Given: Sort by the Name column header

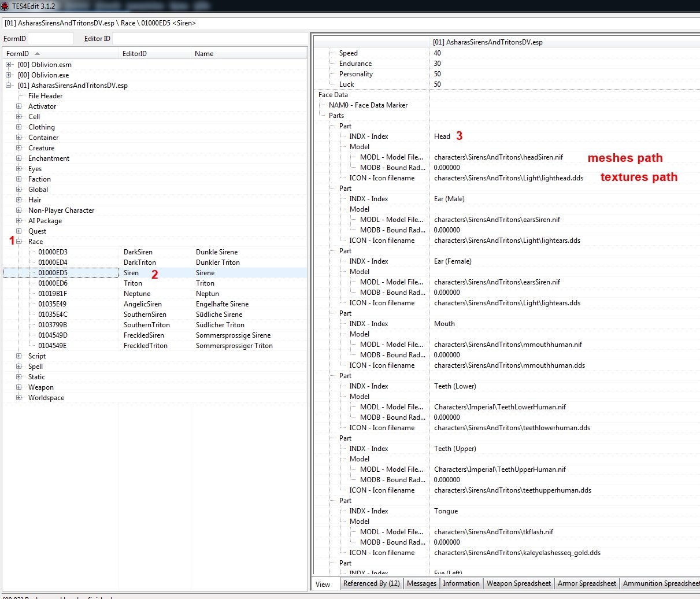Looking at the screenshot, I should (249, 54).
